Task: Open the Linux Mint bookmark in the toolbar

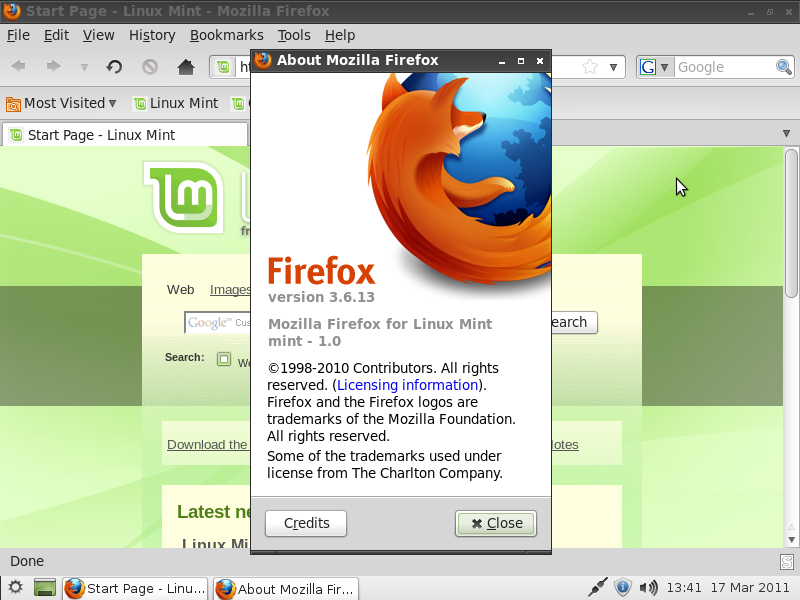Action: tap(176, 102)
